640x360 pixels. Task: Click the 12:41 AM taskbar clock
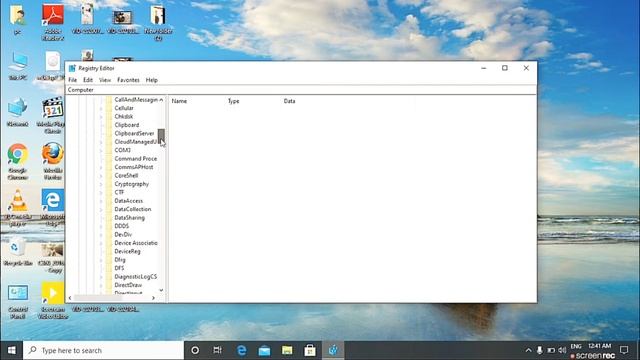pos(600,346)
